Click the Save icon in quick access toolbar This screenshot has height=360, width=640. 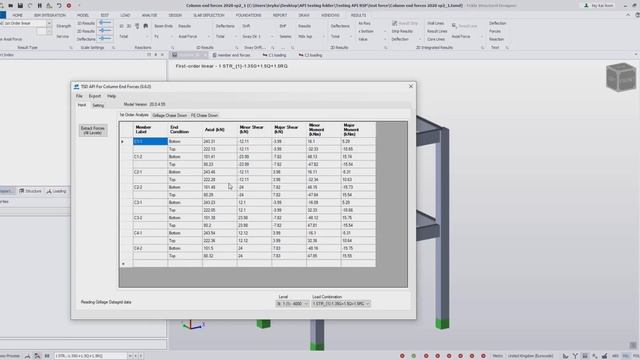[20, 6]
